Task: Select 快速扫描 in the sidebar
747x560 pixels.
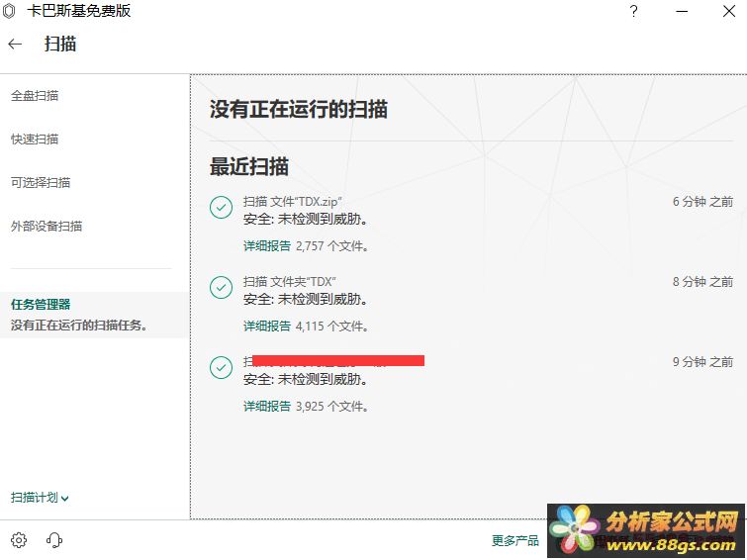Action: click(35, 140)
